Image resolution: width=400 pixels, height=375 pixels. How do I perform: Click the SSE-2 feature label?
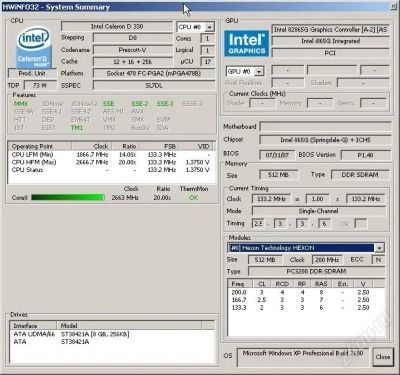point(140,104)
